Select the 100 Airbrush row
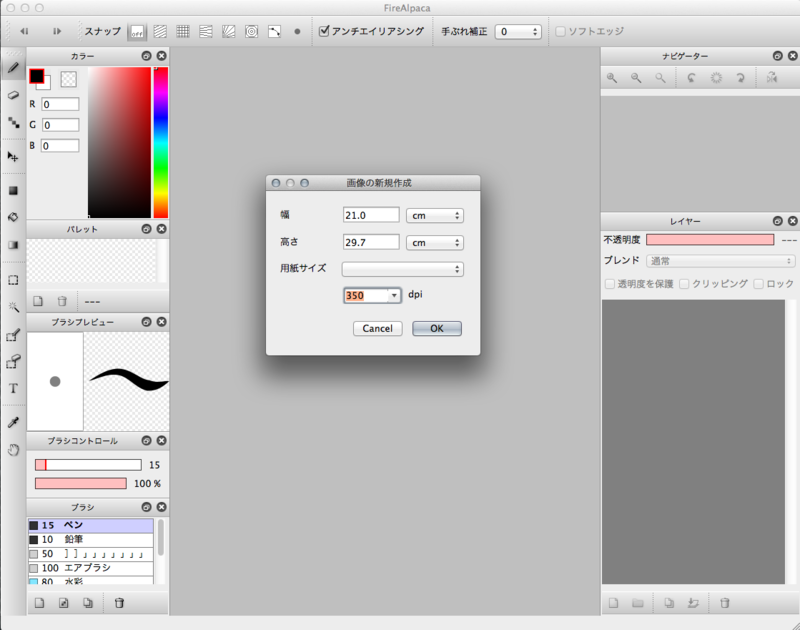 [91, 568]
